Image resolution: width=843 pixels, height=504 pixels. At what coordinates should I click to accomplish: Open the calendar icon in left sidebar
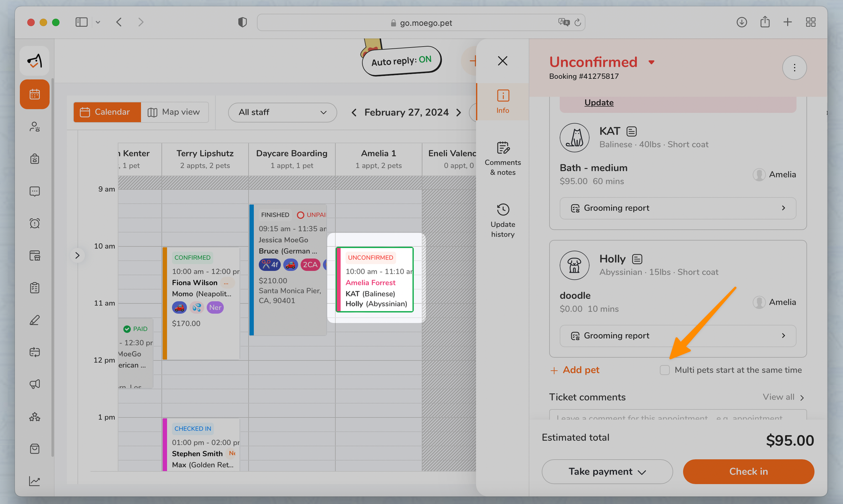[35, 94]
